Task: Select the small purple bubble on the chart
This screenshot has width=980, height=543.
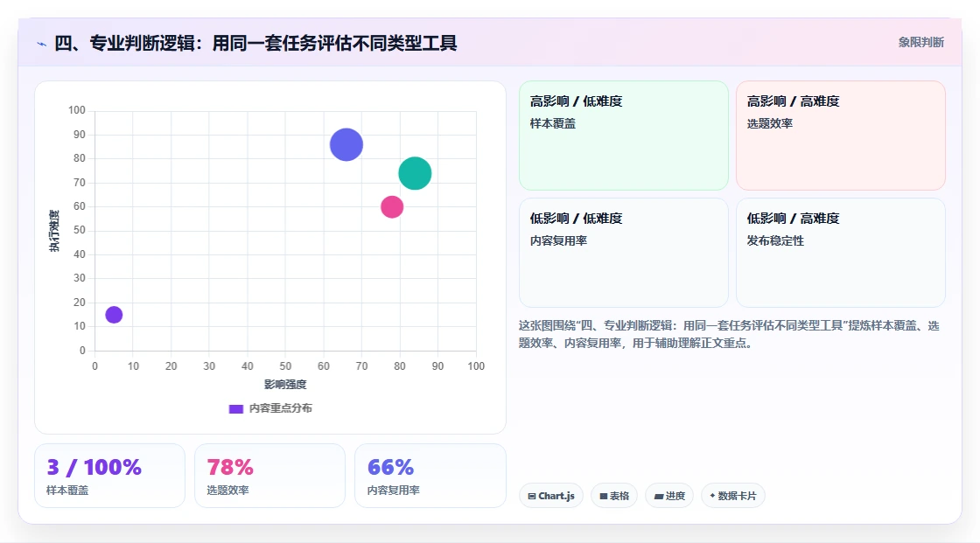Action: click(114, 315)
